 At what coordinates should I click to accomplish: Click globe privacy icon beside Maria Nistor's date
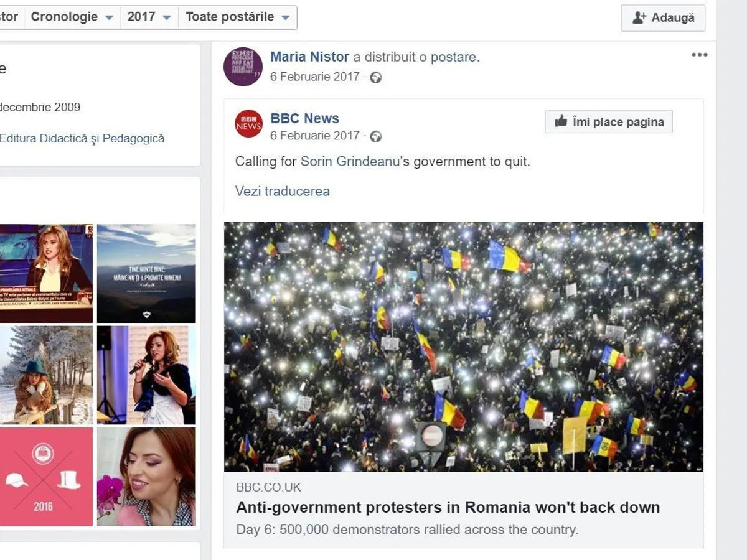(x=376, y=77)
